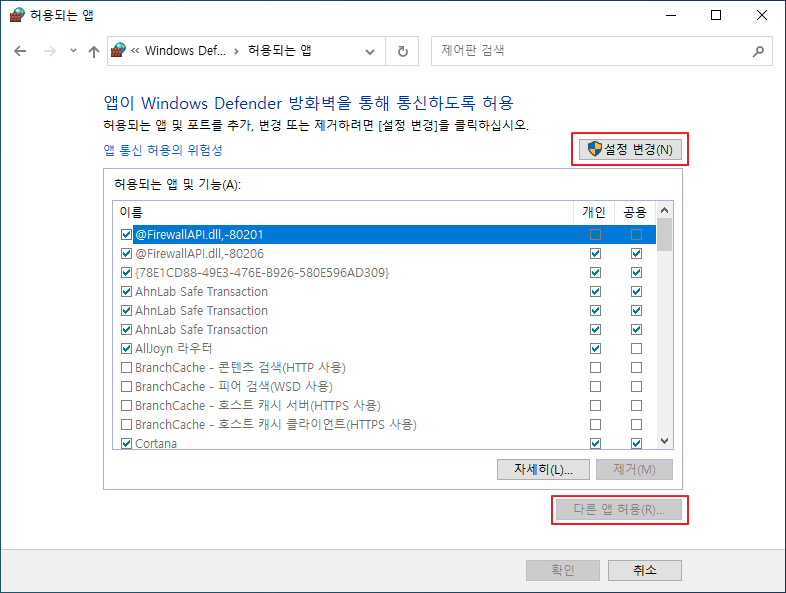
Task: Select AllJoyn 라우터 row text
Action: [173, 348]
